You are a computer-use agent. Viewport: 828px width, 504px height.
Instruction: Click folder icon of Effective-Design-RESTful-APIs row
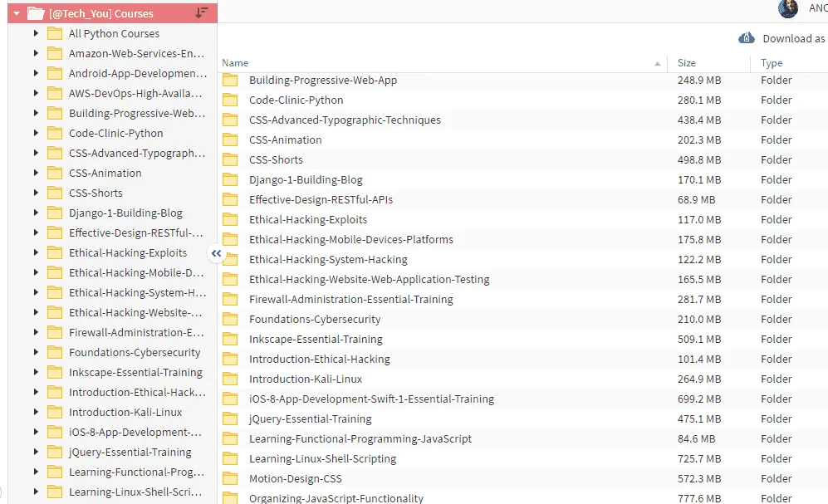click(230, 199)
